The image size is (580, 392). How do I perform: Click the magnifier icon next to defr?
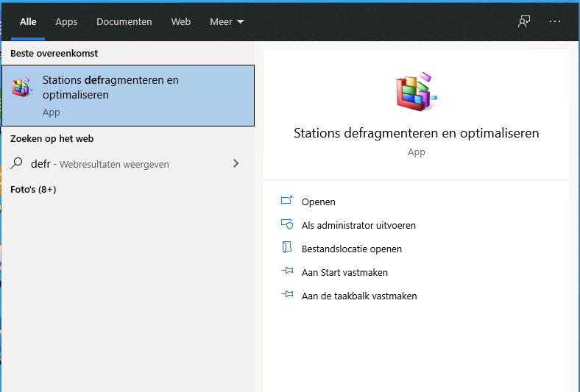16,163
